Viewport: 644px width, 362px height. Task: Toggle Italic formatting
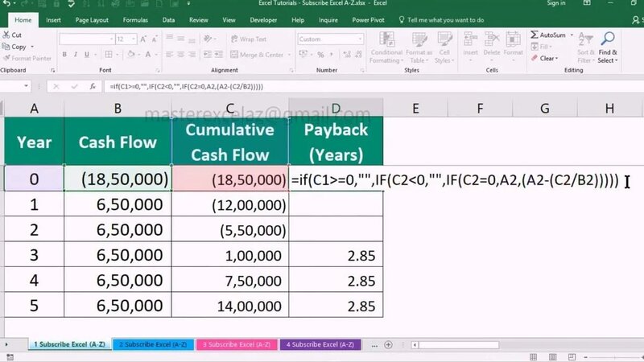[76, 55]
